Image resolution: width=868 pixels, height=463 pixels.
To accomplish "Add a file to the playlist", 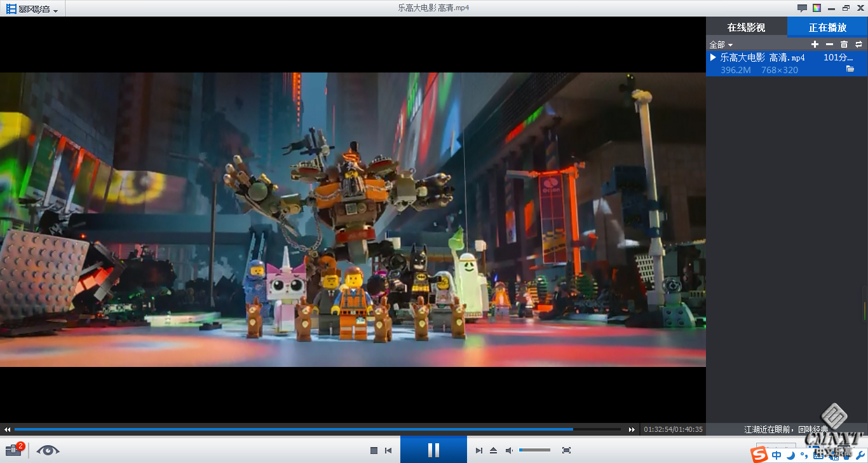I will [x=815, y=44].
